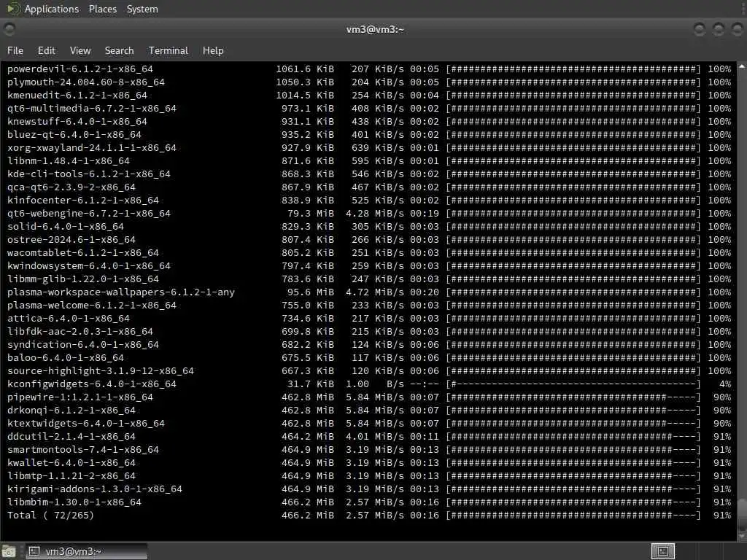Viewport: 747px width, 560px height.
Task: Click the 95.6 MiB size of plasma-workspace-wallpapers
Action: [x=311, y=292]
